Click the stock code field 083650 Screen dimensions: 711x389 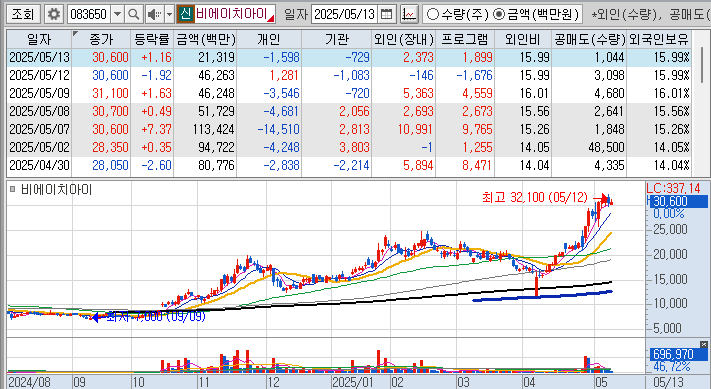88,14
